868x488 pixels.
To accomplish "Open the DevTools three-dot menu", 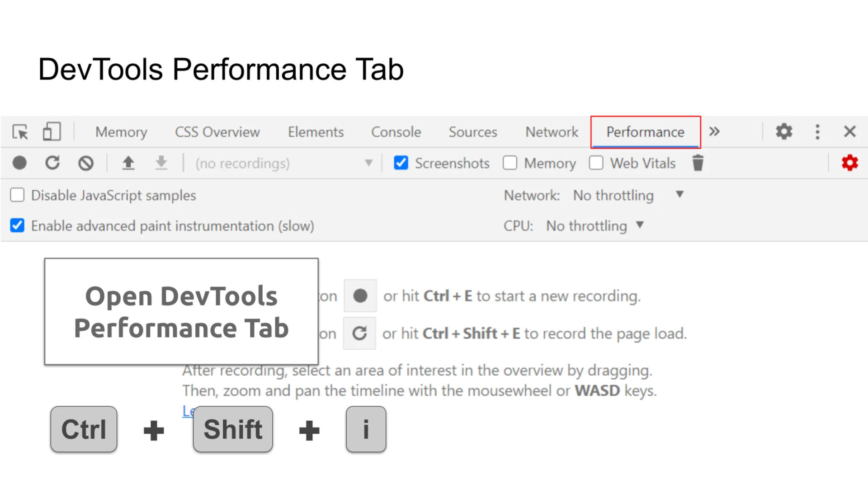I will coord(817,132).
